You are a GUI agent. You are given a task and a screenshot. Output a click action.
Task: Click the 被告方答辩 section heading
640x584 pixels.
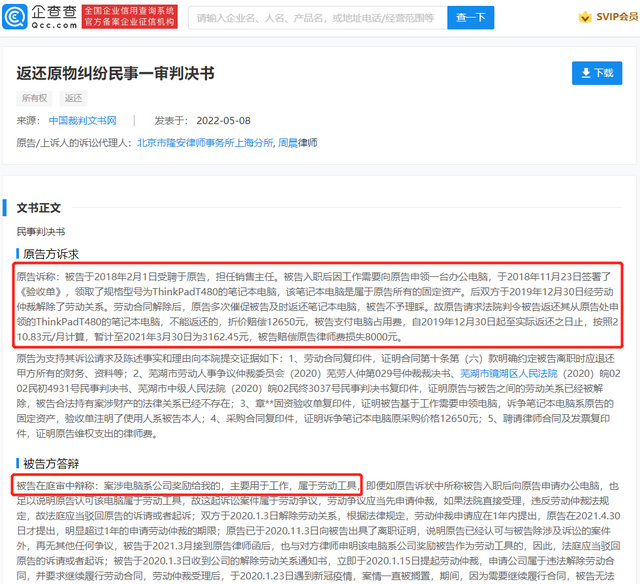pos(50,463)
